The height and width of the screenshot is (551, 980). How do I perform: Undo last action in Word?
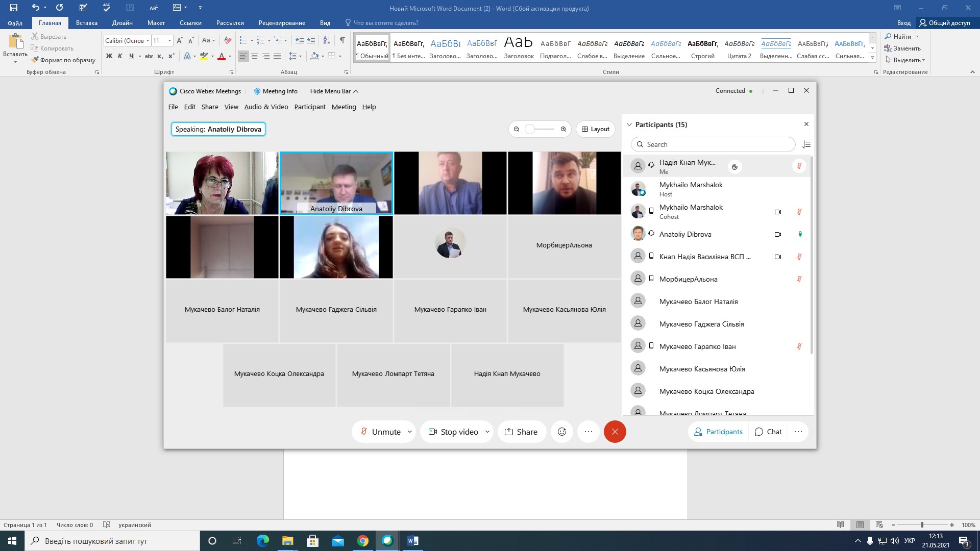coord(35,8)
